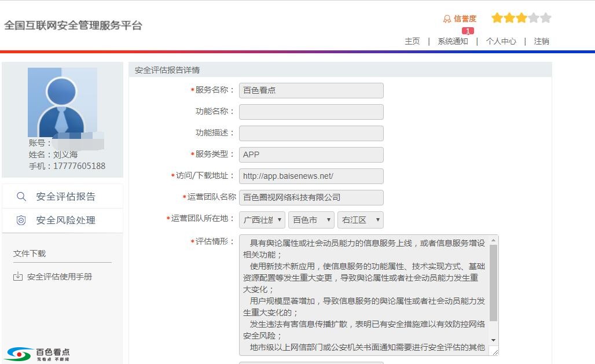Viewport: 595px width, 364px height.
Task: Click the 评估情形 label
Action: (212, 241)
